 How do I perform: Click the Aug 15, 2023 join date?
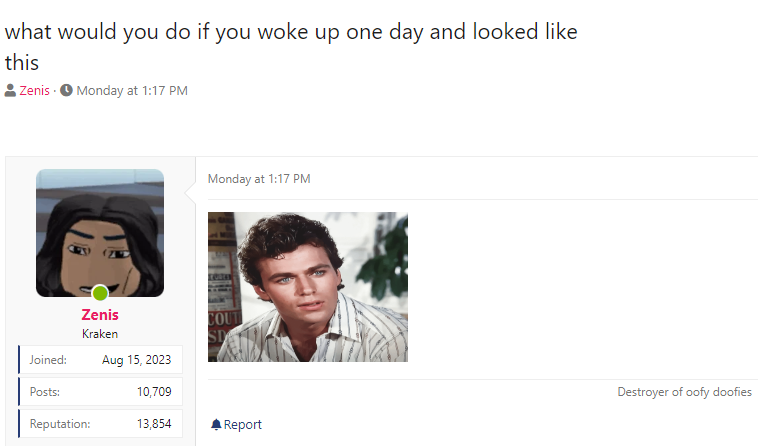pyautogui.click(x=136, y=359)
